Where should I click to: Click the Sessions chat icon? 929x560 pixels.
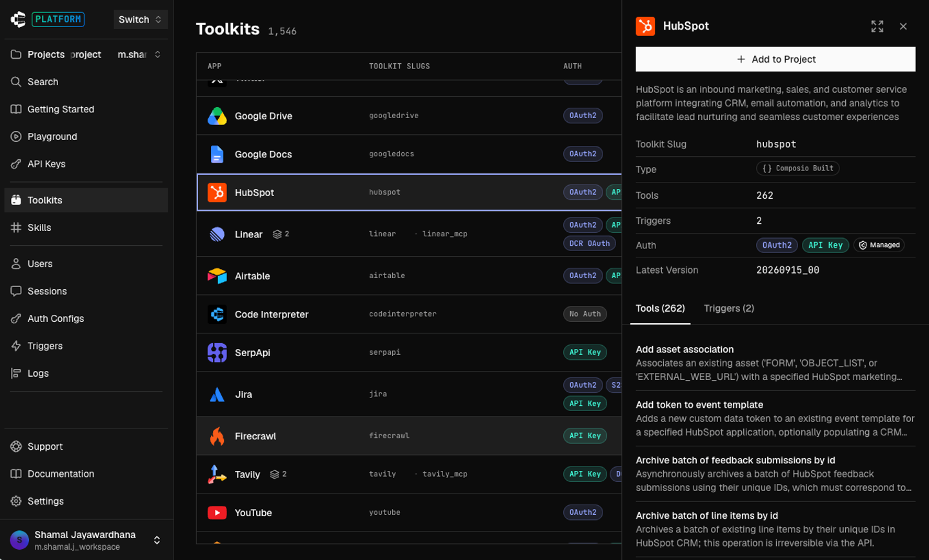(16, 291)
